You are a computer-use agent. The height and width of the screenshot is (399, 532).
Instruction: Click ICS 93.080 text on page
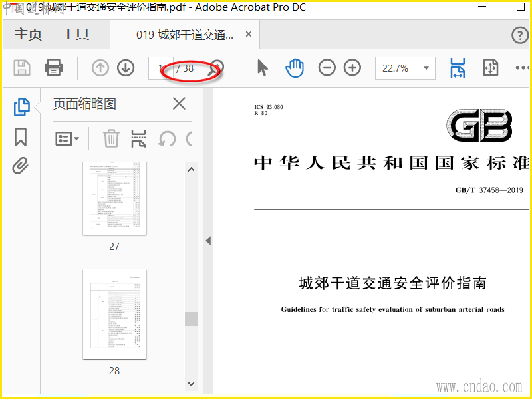[x=269, y=107]
